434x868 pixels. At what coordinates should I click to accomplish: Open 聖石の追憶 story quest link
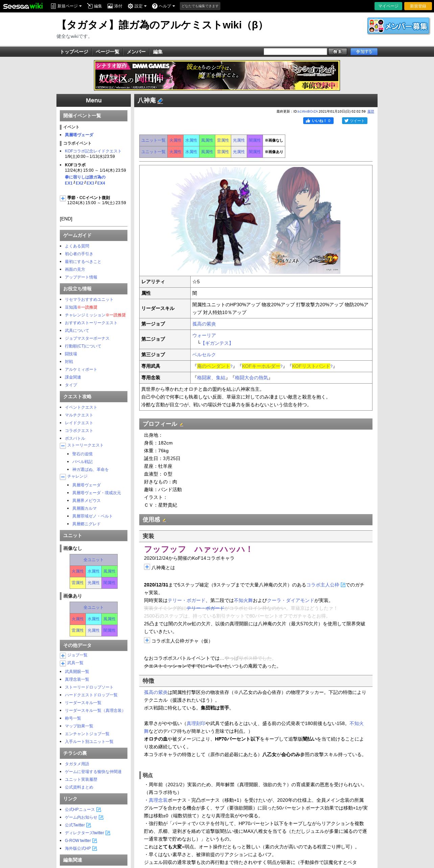(82, 454)
